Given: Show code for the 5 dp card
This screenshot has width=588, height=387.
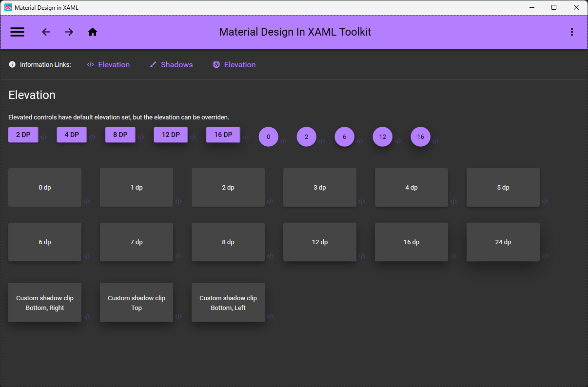Looking at the screenshot, I should coord(545,202).
